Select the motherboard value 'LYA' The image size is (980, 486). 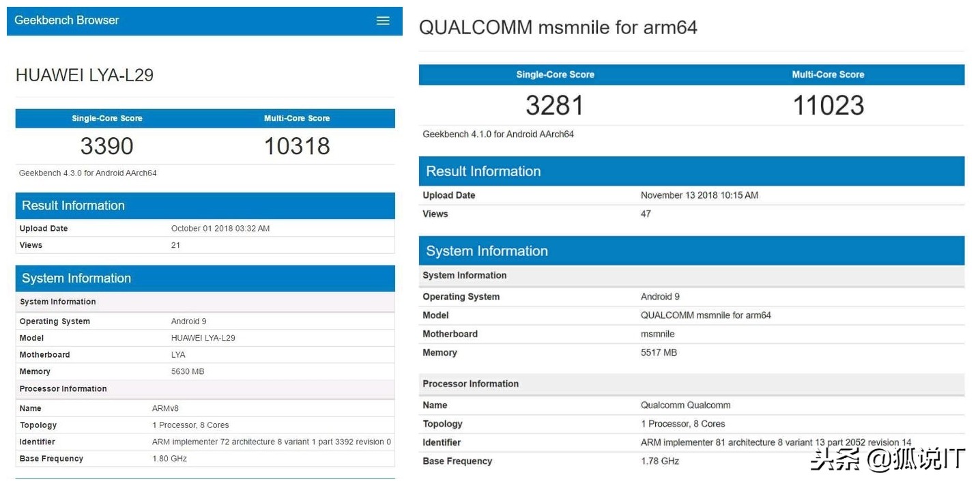[178, 355]
